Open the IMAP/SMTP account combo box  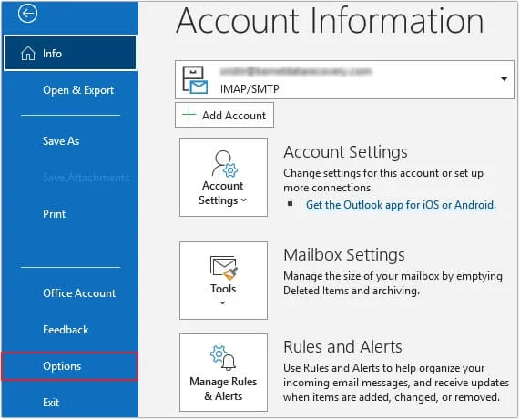[x=344, y=79]
